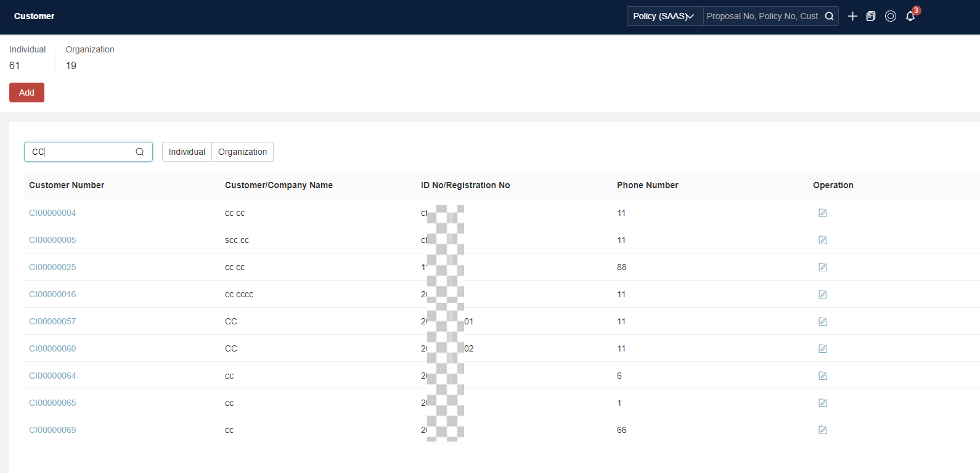Click the Proposal No, Policy No search field
Screen dimensions: 980x473
(x=762, y=16)
